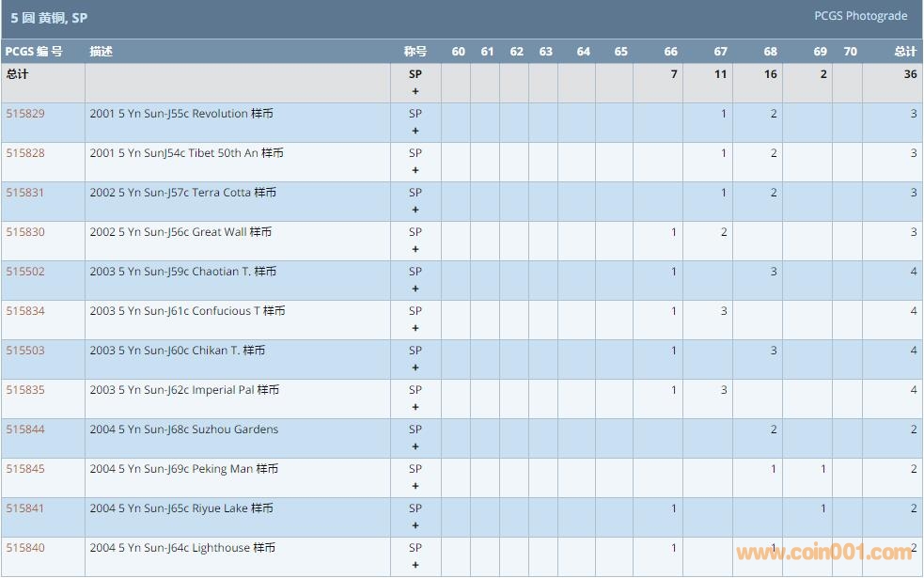924x578 pixels.
Task: Click the 515834 coin number link
Action: (x=25, y=311)
